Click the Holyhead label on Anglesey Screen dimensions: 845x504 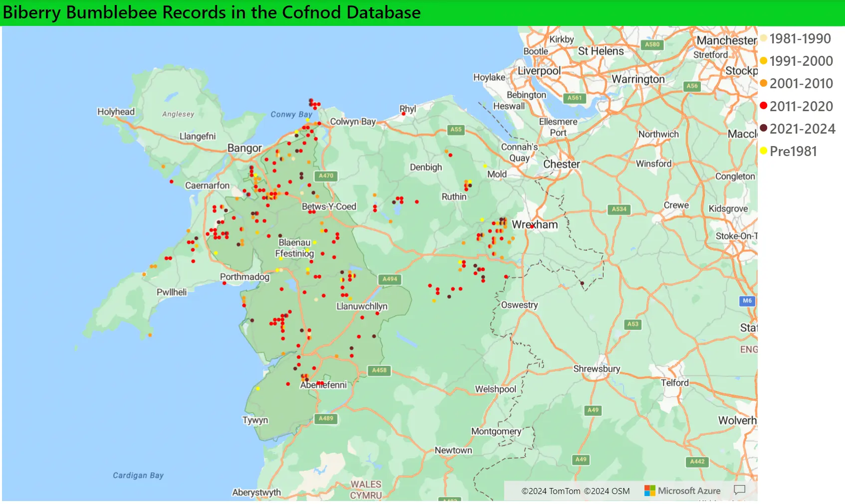(x=116, y=112)
